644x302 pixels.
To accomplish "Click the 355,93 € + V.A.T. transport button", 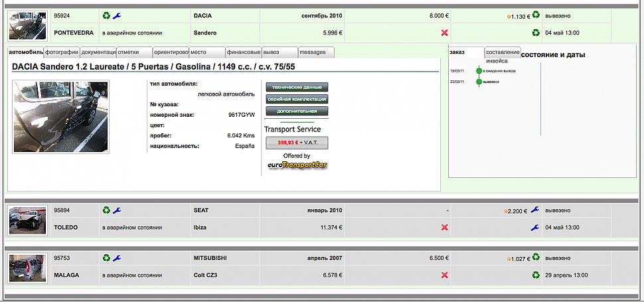I will coord(297,143).
